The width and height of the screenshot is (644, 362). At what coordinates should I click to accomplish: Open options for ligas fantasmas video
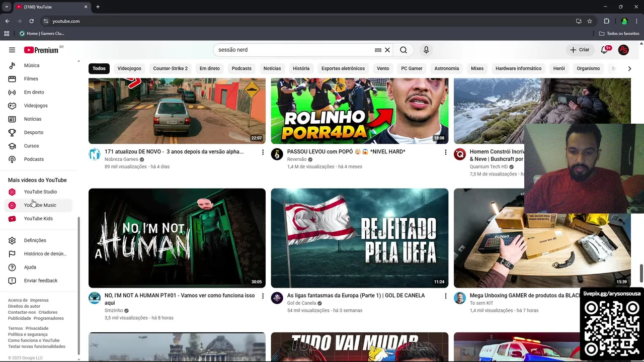[x=445, y=296]
